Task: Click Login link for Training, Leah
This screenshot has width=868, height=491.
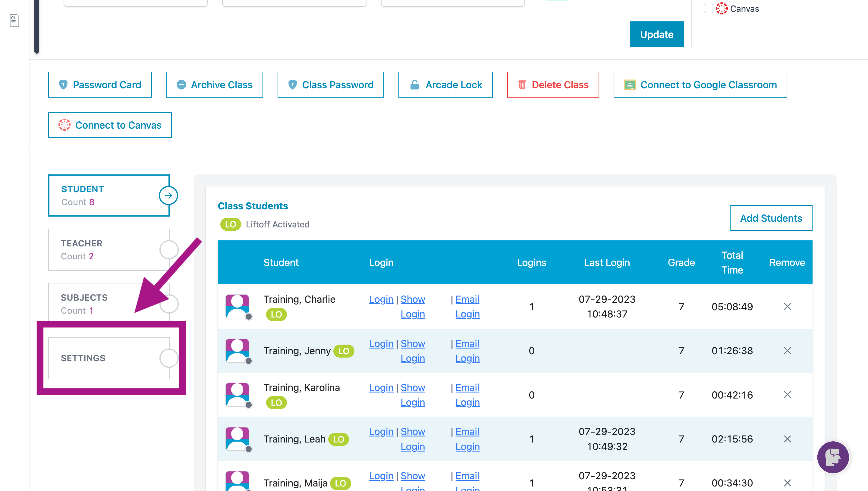Action: click(381, 432)
